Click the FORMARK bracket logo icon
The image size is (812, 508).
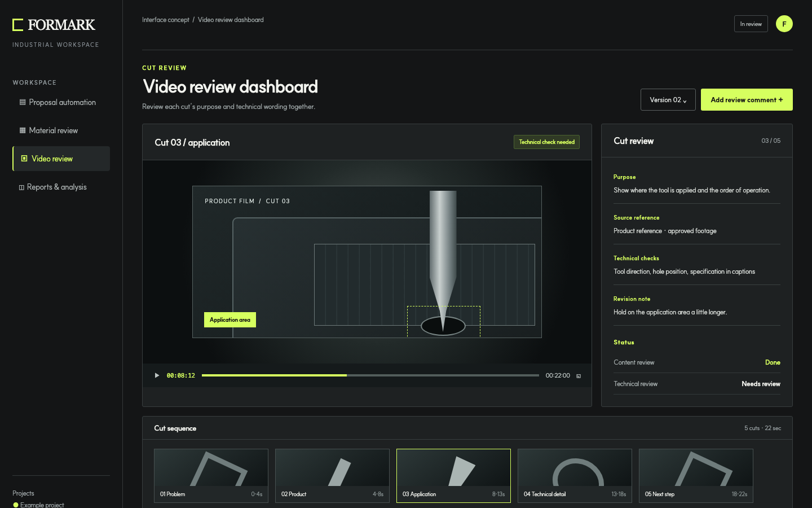pyautogui.click(x=18, y=25)
